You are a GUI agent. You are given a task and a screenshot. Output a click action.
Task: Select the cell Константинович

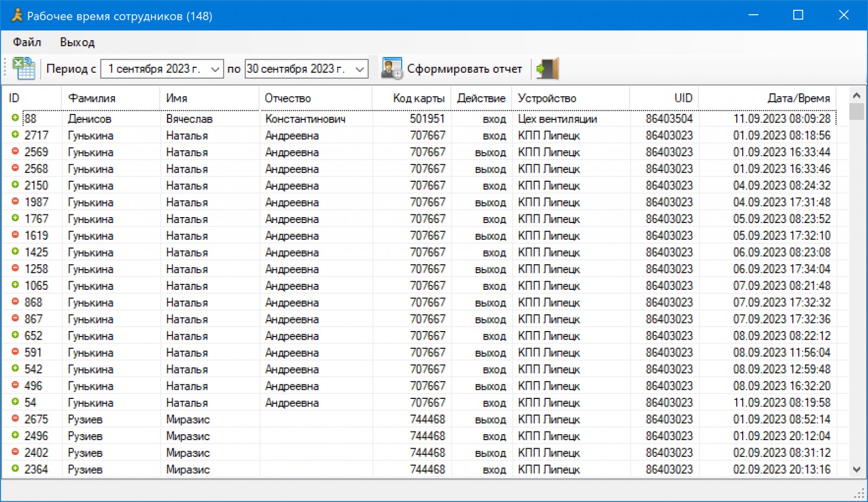[305, 119]
